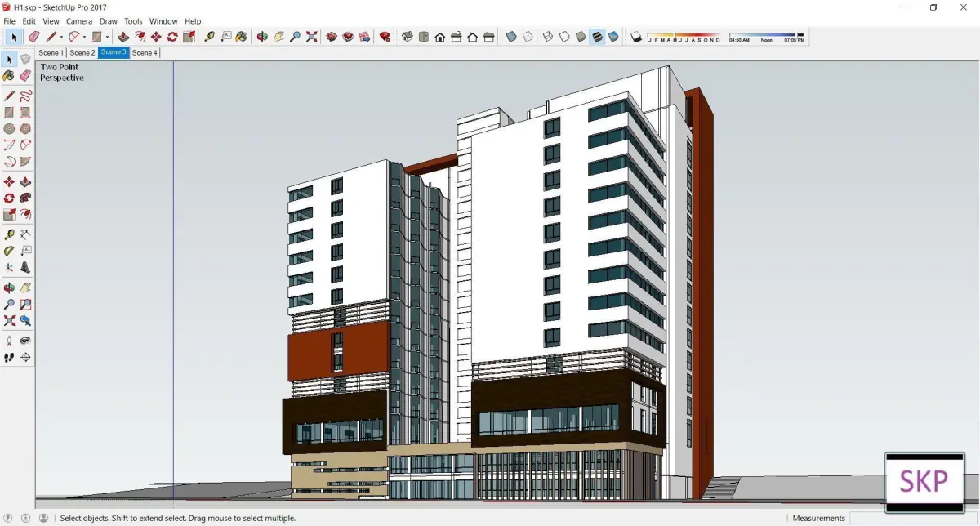This screenshot has width=980, height=526.
Task: Toggle X-Ray face style
Action: (511, 37)
